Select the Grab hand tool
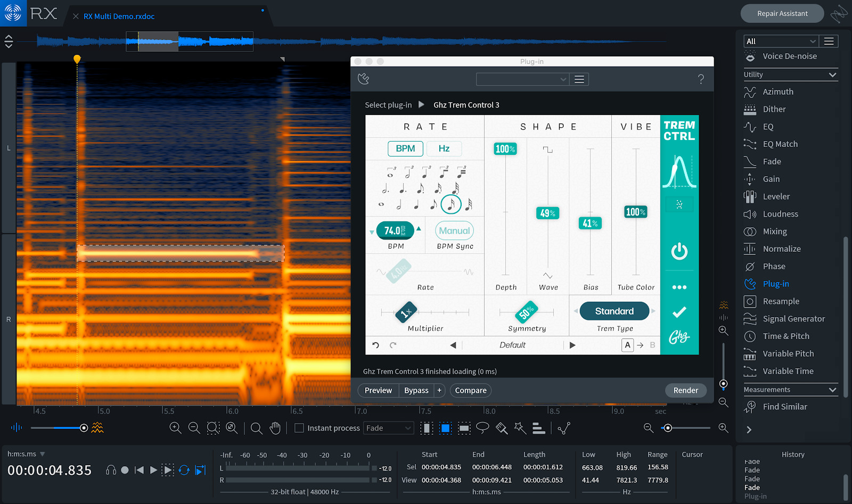Viewport: 852px width, 504px height. click(275, 428)
